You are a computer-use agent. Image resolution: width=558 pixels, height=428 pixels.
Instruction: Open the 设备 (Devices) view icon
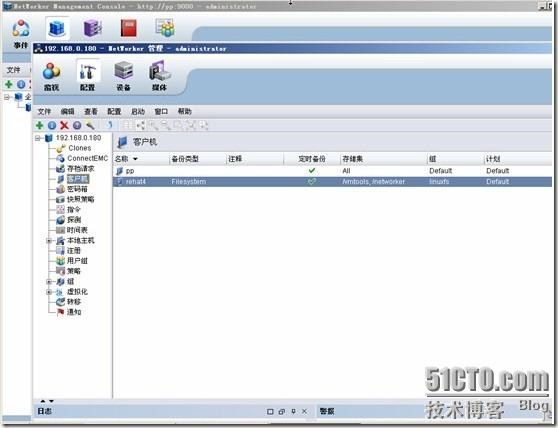(x=123, y=76)
